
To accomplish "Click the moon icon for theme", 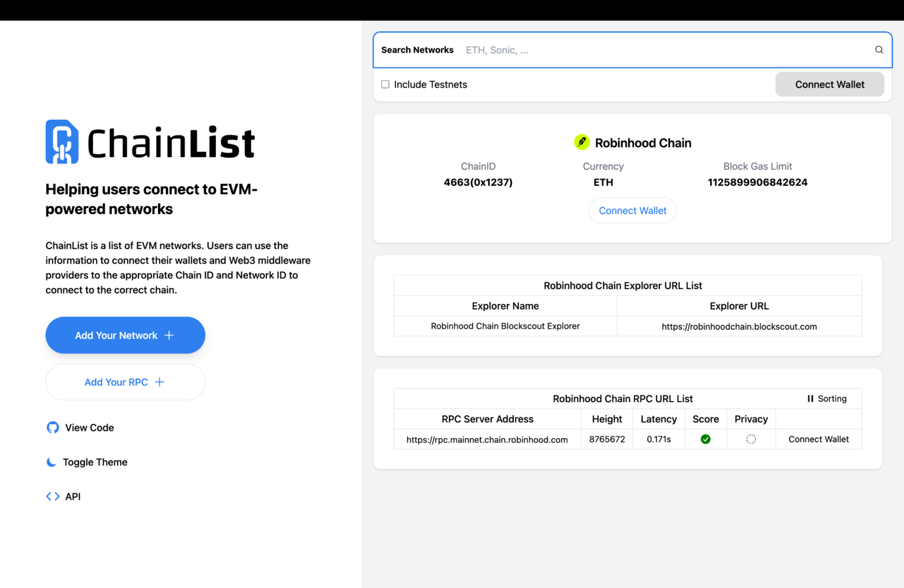I will coord(51,462).
